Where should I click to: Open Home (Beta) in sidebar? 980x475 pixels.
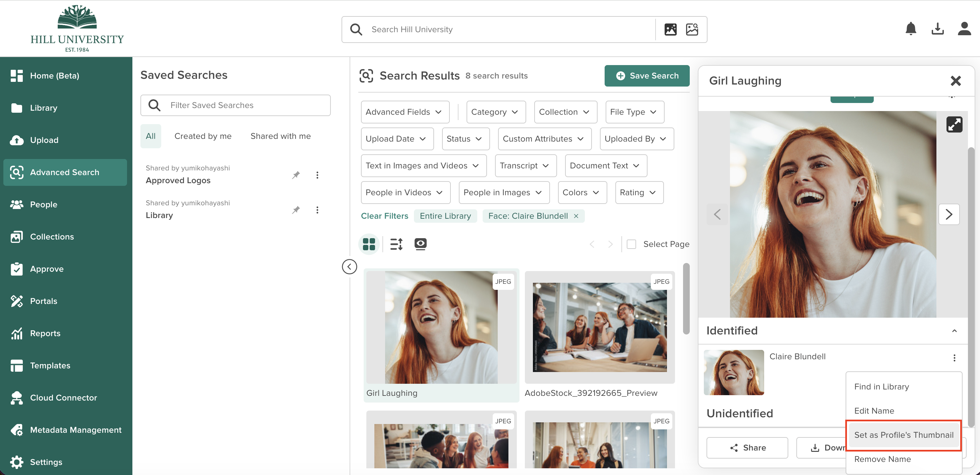tap(65, 75)
